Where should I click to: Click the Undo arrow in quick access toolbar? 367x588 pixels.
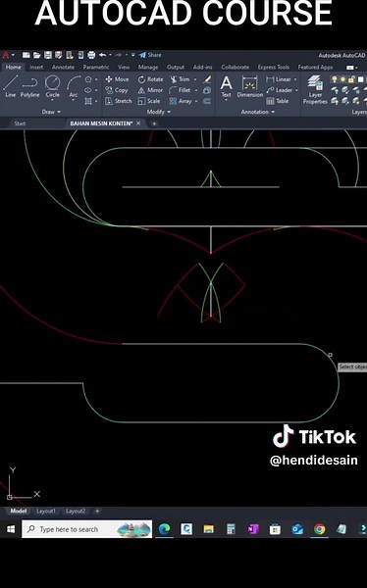point(102,55)
